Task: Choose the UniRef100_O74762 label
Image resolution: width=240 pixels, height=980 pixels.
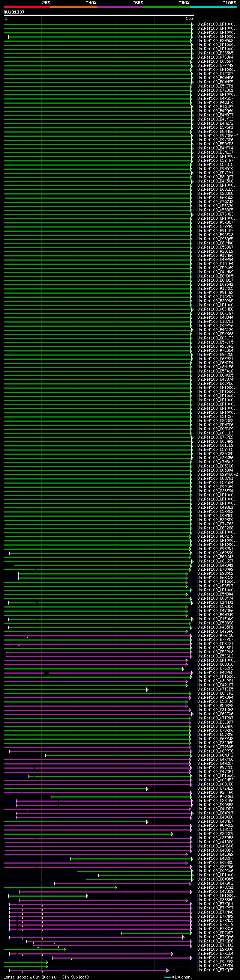Action: [x=215, y=524]
